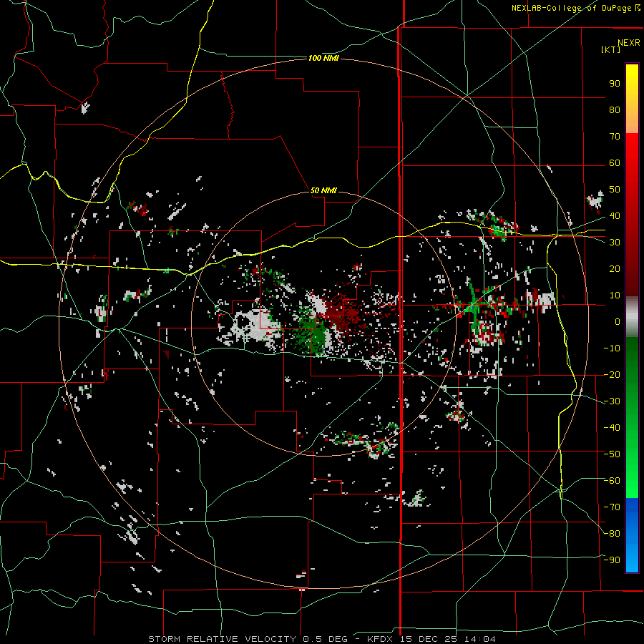
Task: Click the blue bottom segment of the color bar
Action: click(632, 535)
